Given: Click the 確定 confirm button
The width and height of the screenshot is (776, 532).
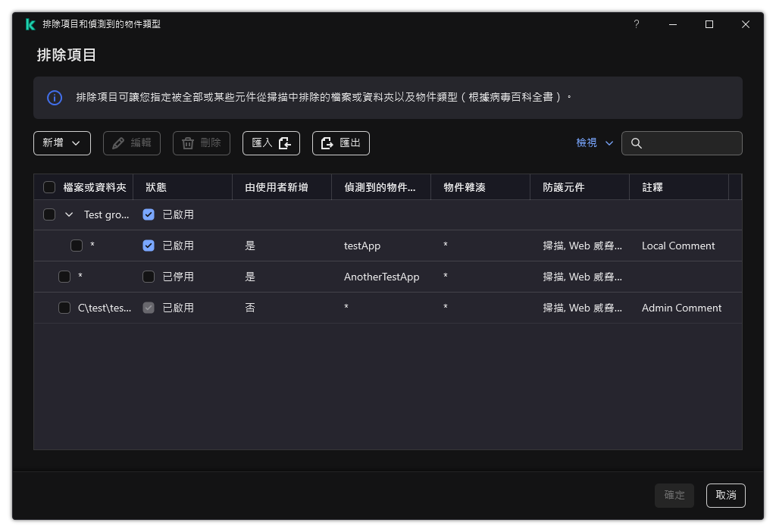Looking at the screenshot, I should coord(674,495).
